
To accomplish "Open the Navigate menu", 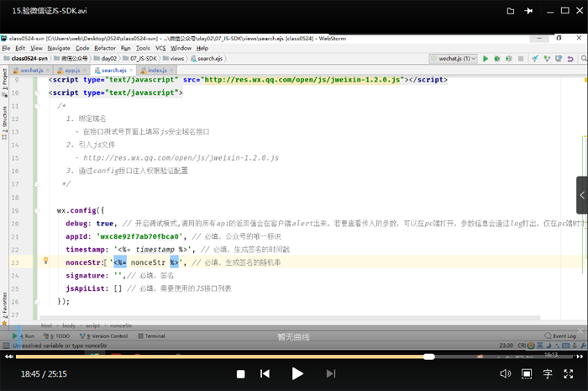I will tap(59, 48).
